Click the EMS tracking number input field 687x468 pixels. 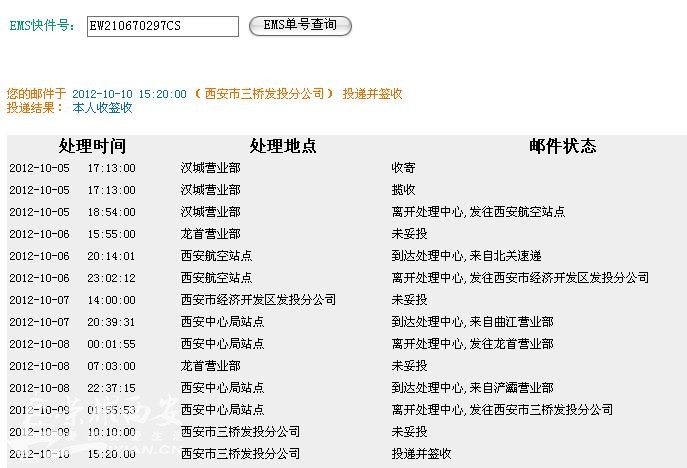pyautogui.click(x=162, y=26)
